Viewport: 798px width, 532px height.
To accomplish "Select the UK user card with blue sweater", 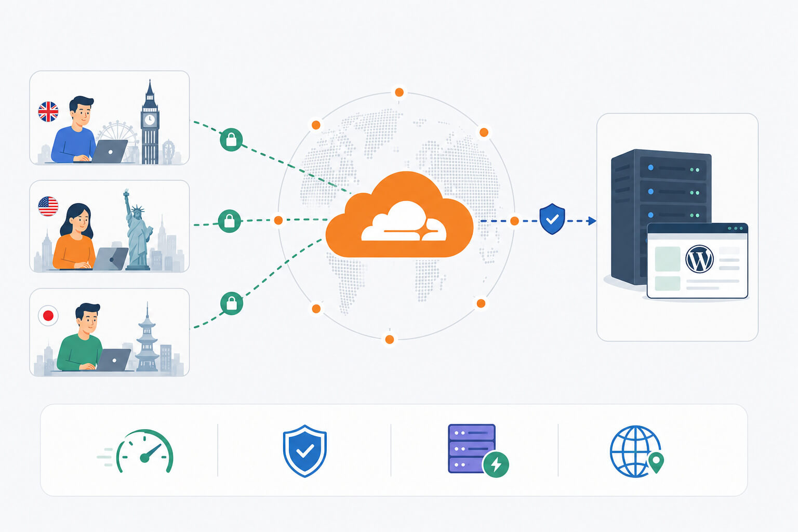I will pos(110,118).
